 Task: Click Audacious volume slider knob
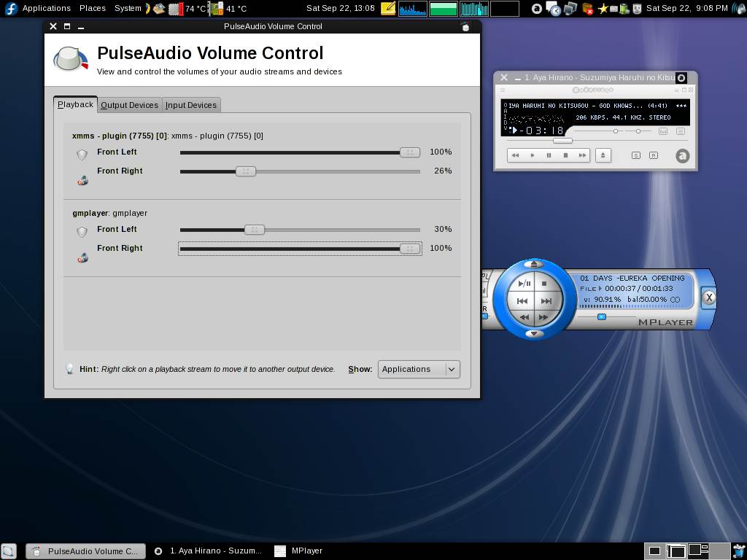pyautogui.click(x=616, y=131)
